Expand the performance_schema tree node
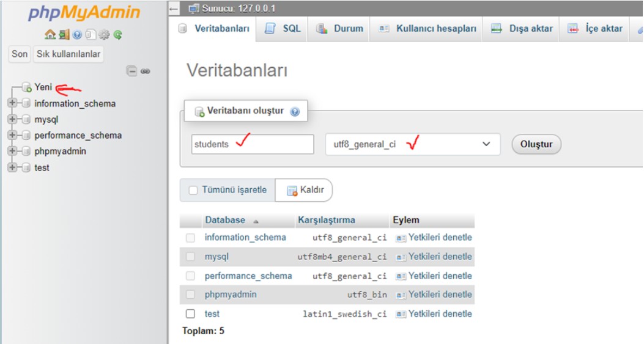Screen dimensions: 644x344 [x=12, y=136]
